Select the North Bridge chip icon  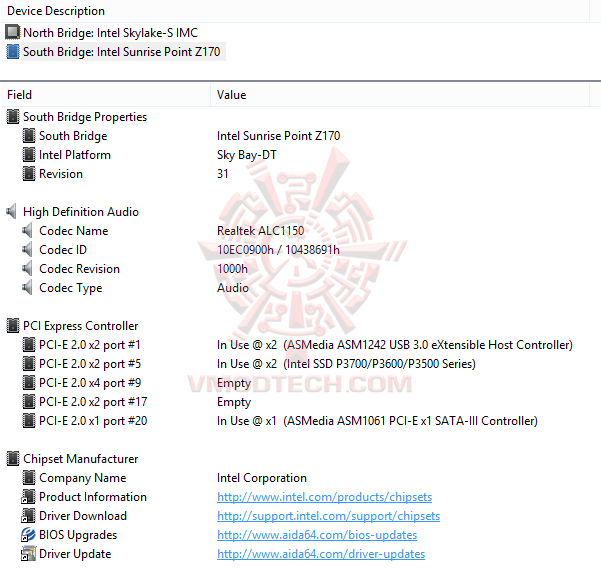12,32
